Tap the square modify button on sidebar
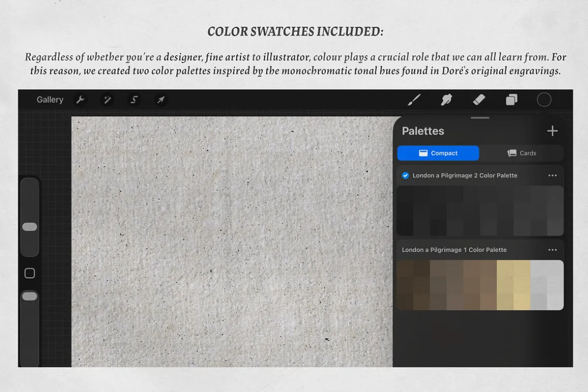Image resolution: width=588 pixels, height=392 pixels. (29, 273)
